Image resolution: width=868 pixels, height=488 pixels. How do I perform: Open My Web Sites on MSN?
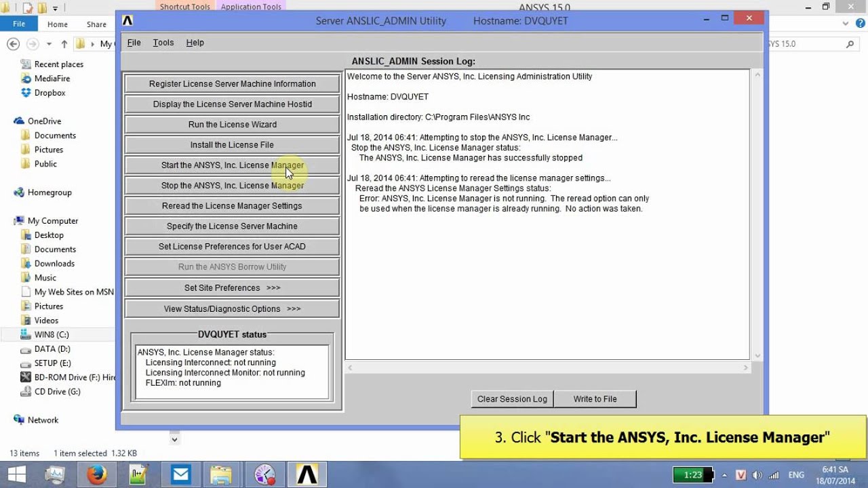68,292
